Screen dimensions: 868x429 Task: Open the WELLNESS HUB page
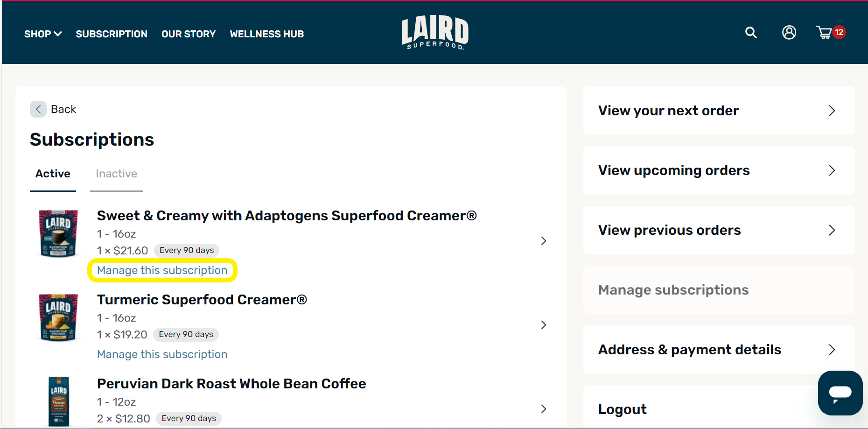click(267, 34)
